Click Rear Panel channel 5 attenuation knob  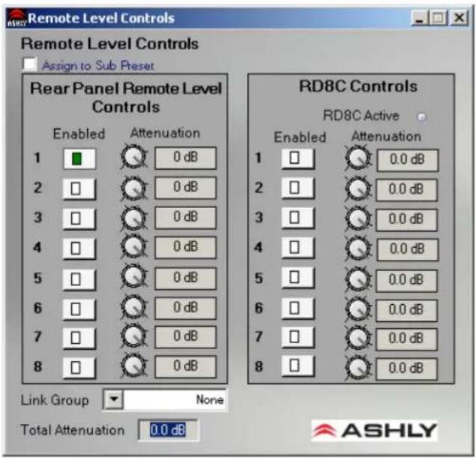(x=134, y=276)
